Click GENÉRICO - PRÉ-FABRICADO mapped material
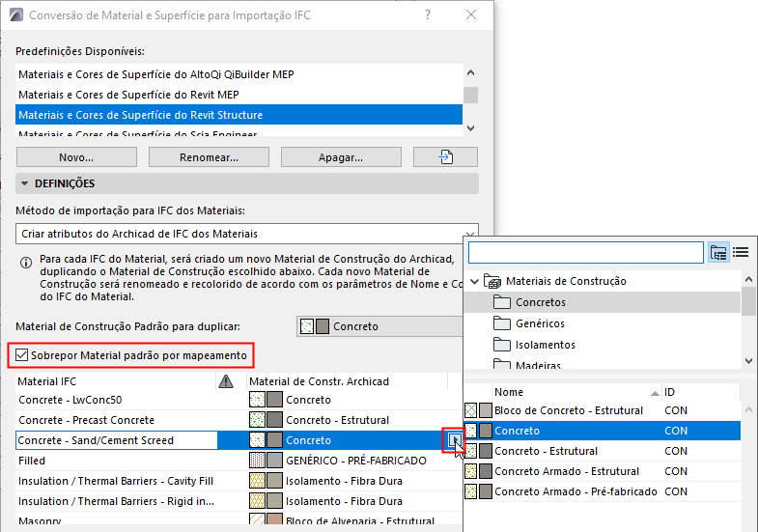This screenshot has height=532, width=758. [355, 461]
